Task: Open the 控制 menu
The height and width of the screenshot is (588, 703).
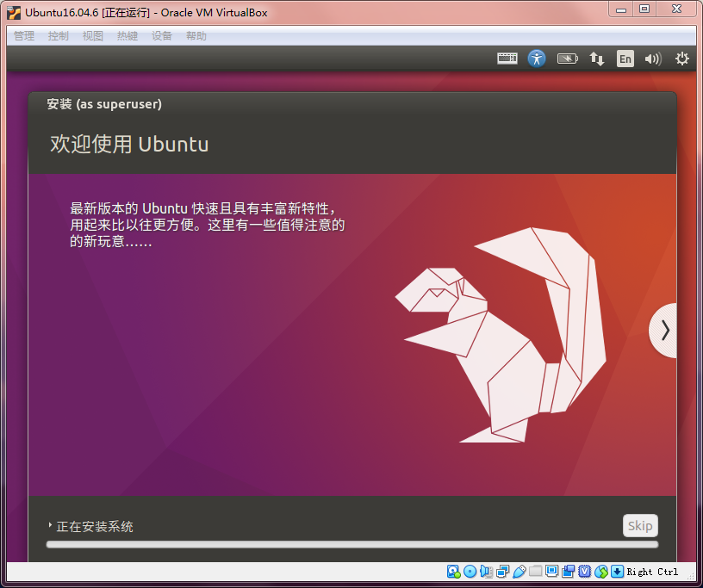Action: pyautogui.click(x=59, y=36)
